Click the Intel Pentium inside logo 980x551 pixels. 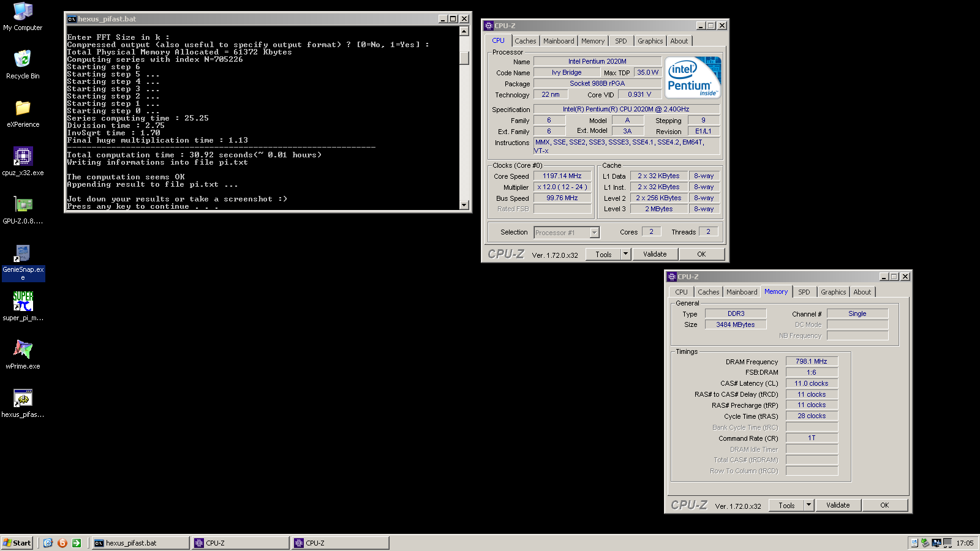click(693, 78)
